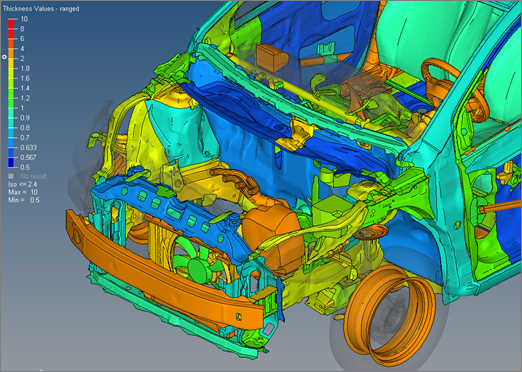The image size is (522, 372).
Task: Pick the dark blue band at legend bottom
Action: (11, 162)
